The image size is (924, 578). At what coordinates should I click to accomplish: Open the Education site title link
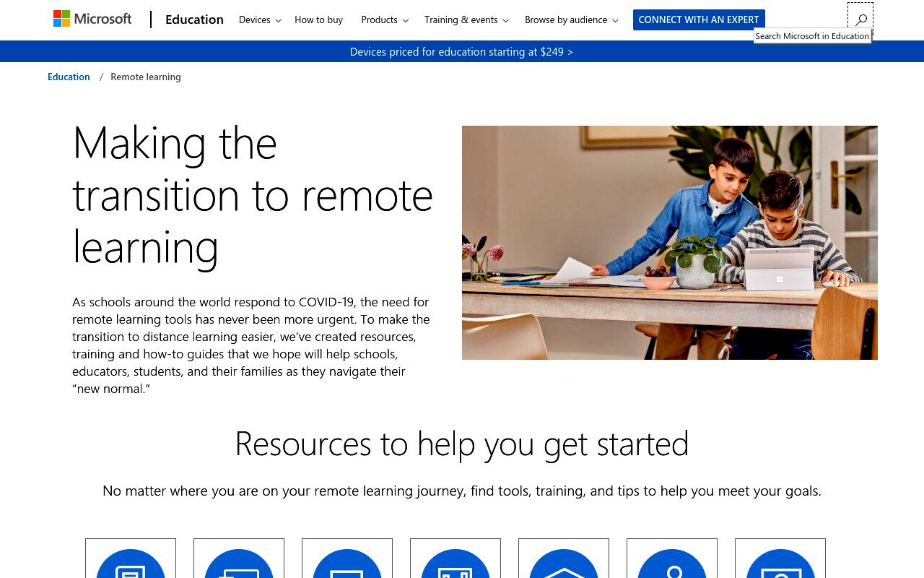[194, 20]
